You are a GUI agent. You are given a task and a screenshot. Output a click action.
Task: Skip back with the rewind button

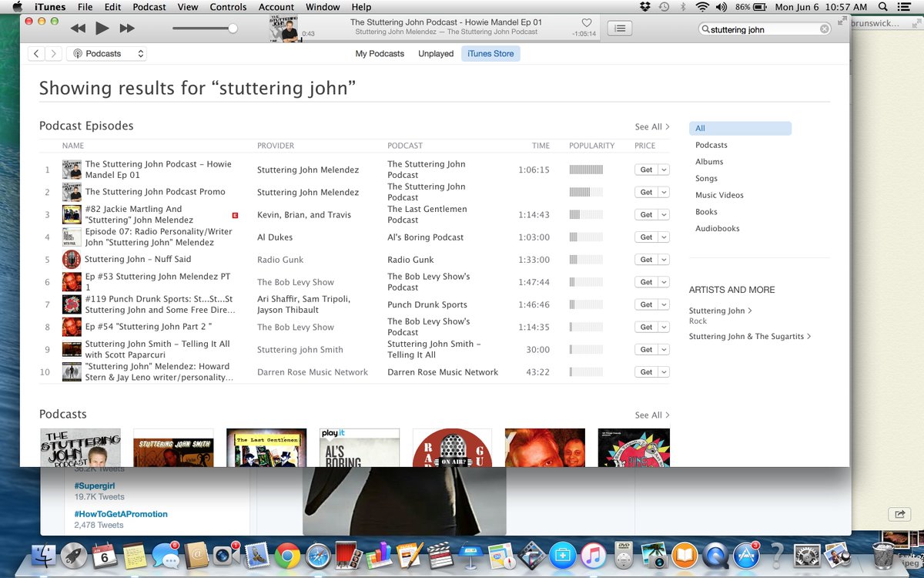[78, 29]
